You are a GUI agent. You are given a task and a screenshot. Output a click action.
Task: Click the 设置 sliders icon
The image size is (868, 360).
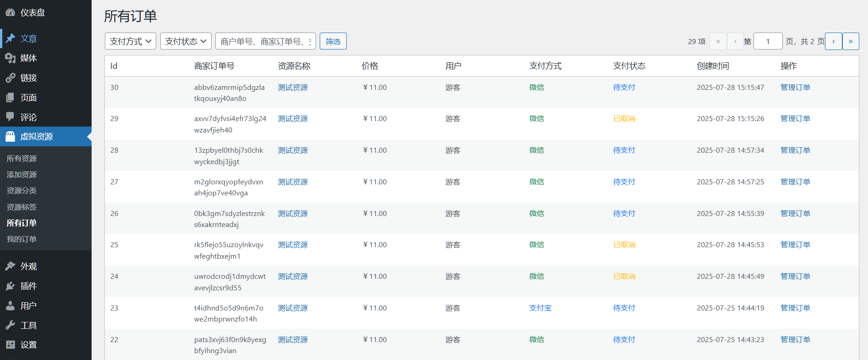[x=10, y=345]
